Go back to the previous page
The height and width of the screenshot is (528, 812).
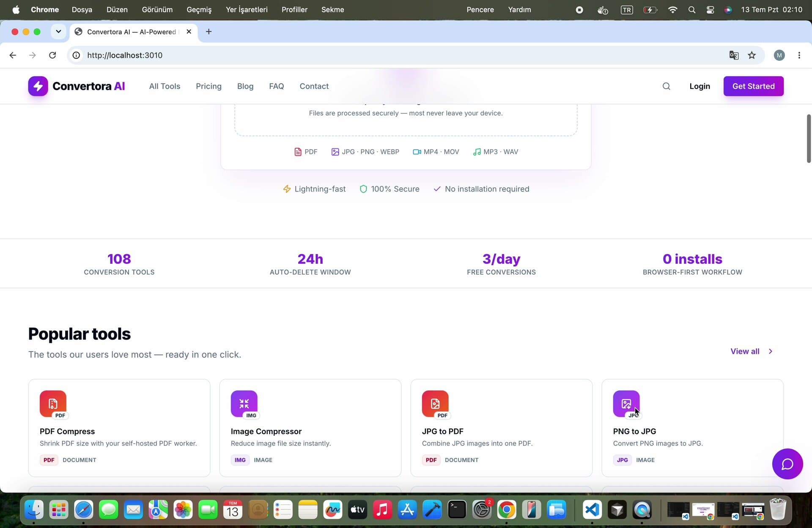[x=13, y=55]
